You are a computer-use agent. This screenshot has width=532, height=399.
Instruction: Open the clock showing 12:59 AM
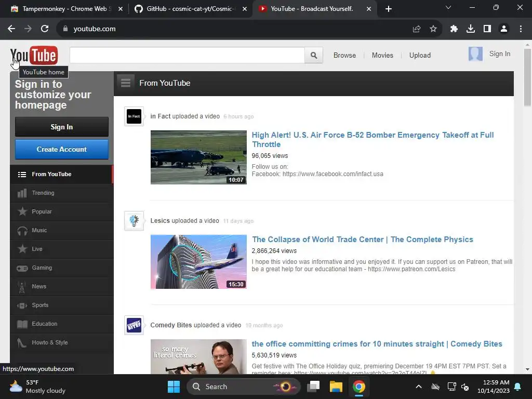[494, 387]
